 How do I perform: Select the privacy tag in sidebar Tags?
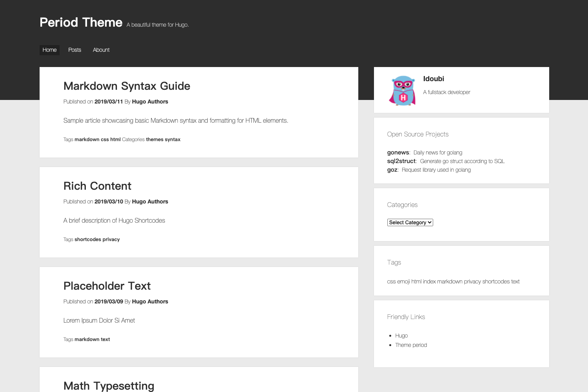(472, 281)
